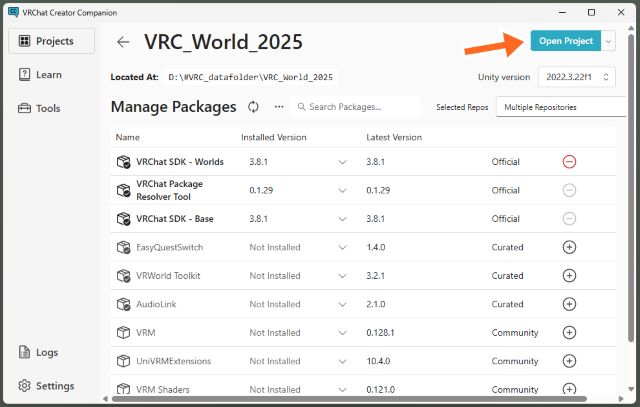Viewport: 640px width, 407px height.
Task: Click the VRChat SDK - Worlds package icon
Action: tap(123, 162)
